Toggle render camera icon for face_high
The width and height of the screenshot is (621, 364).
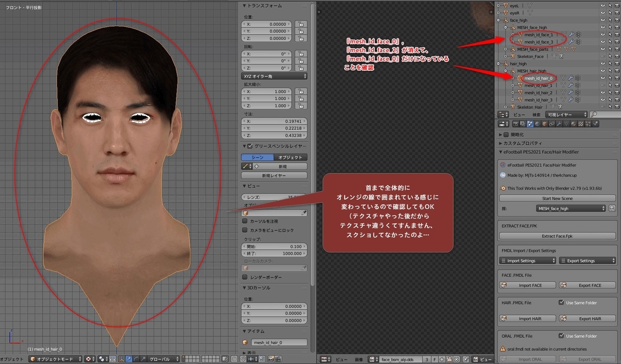coord(617,20)
